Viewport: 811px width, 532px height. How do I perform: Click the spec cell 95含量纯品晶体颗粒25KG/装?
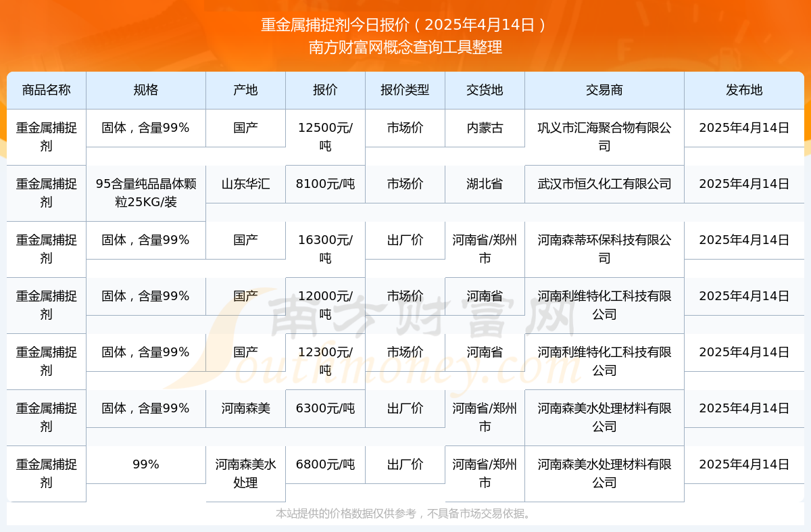pos(146,193)
